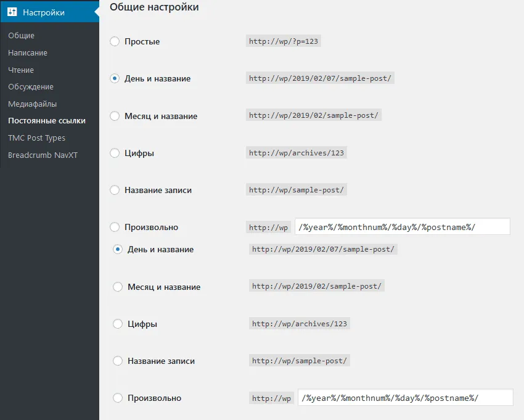524x420 pixels.
Task: Open the Breadcrumb NavXT settings
Action: point(43,155)
